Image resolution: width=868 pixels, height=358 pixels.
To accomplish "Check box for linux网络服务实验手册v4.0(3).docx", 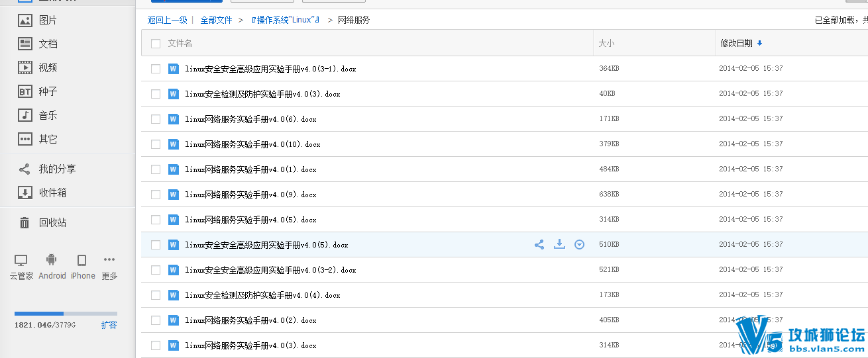I will (156, 345).
